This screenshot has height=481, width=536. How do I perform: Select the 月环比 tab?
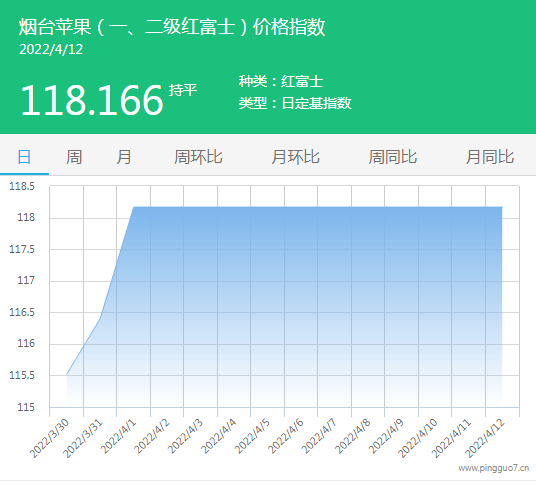point(296,157)
